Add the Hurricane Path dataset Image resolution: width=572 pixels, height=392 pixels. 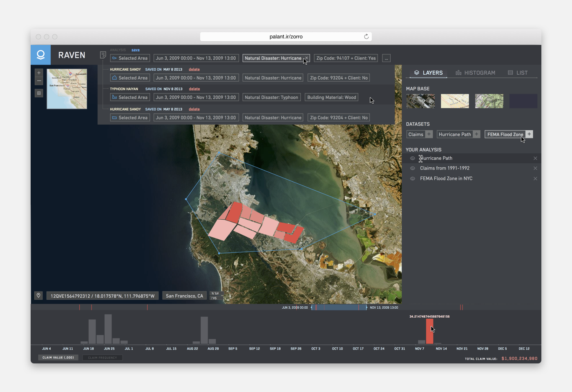pos(476,134)
